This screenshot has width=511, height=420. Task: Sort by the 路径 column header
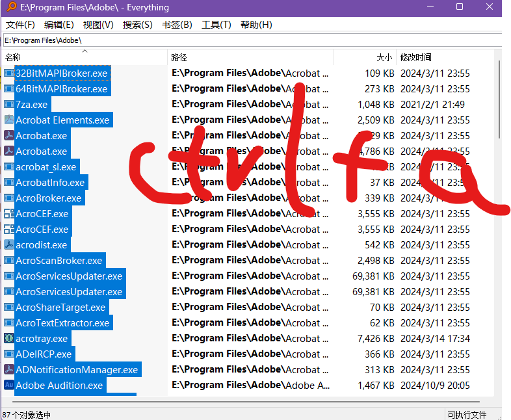250,57
